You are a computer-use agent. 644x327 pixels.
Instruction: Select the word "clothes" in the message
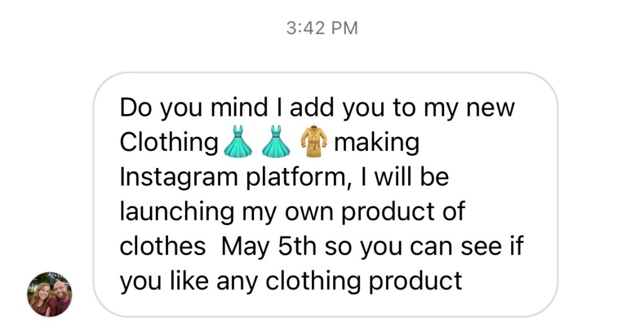pyautogui.click(x=162, y=246)
